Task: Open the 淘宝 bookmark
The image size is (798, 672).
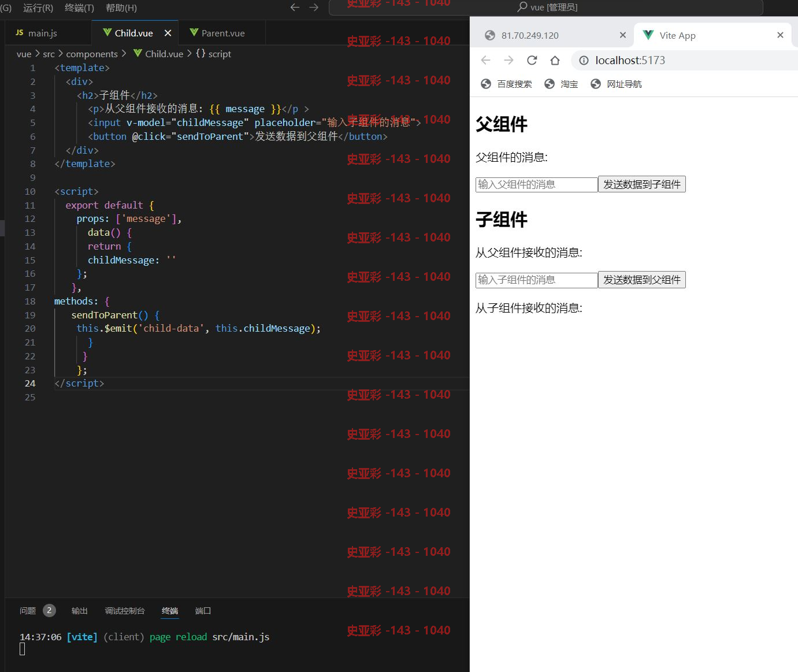Action: point(561,84)
